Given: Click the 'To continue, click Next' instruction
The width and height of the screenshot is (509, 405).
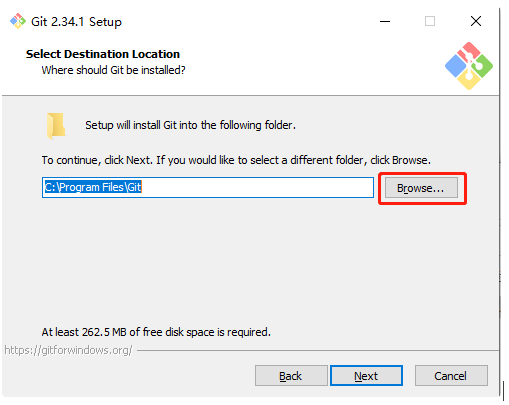Looking at the screenshot, I should 236,160.
